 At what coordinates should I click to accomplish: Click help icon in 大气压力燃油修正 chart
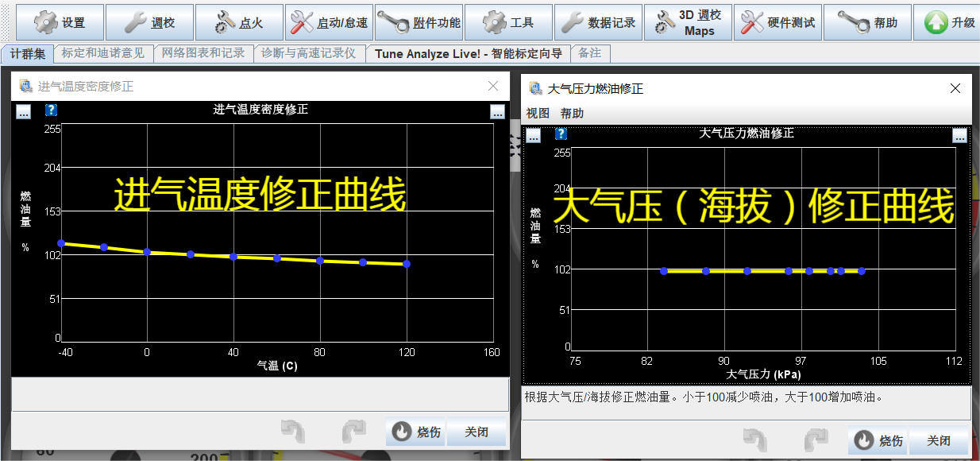point(561,134)
